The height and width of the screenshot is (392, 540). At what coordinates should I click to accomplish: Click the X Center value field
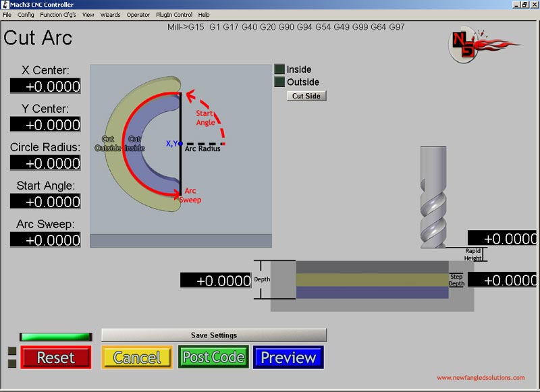tap(45, 86)
